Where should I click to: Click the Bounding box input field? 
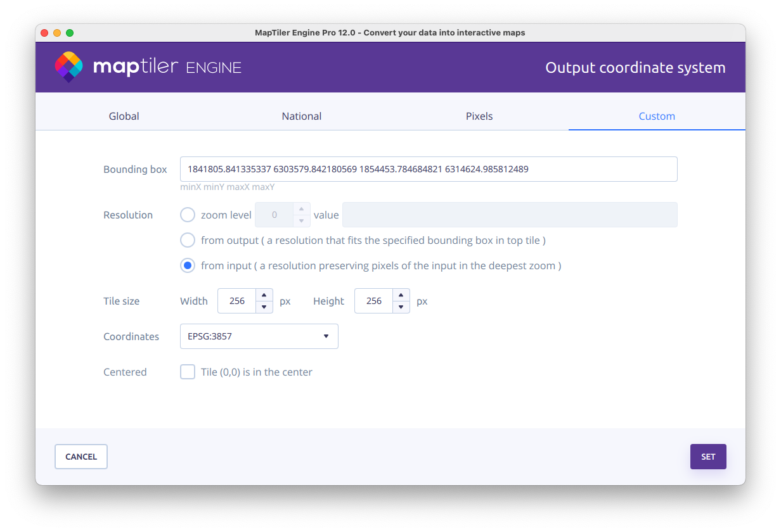point(428,169)
